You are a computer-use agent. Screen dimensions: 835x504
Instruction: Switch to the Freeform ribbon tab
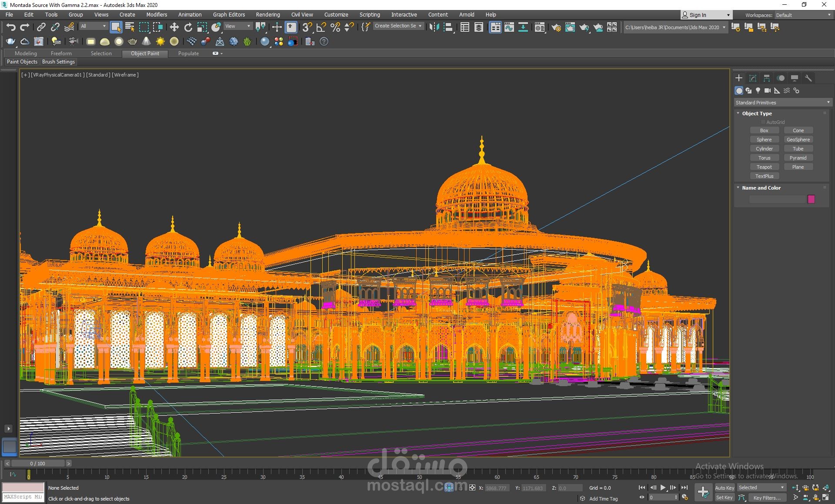point(61,53)
